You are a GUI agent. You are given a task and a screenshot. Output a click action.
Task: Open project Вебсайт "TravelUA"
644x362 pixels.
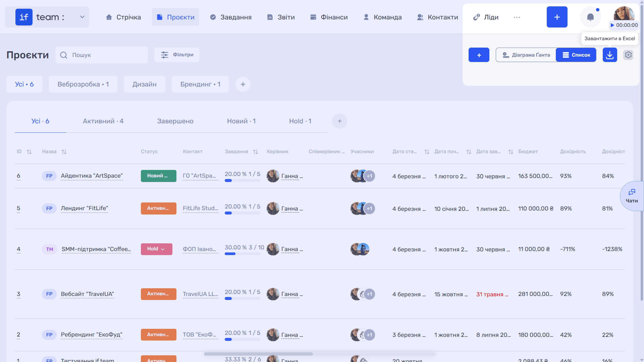(87, 294)
